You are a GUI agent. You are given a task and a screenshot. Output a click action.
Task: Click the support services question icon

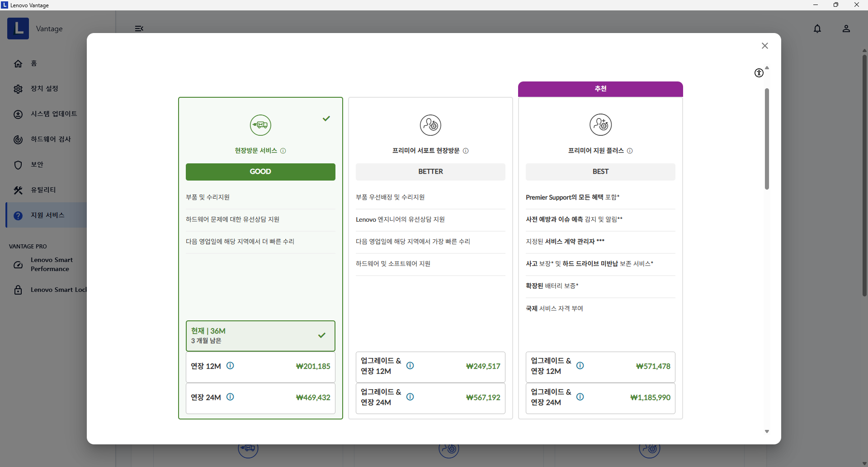tap(18, 216)
